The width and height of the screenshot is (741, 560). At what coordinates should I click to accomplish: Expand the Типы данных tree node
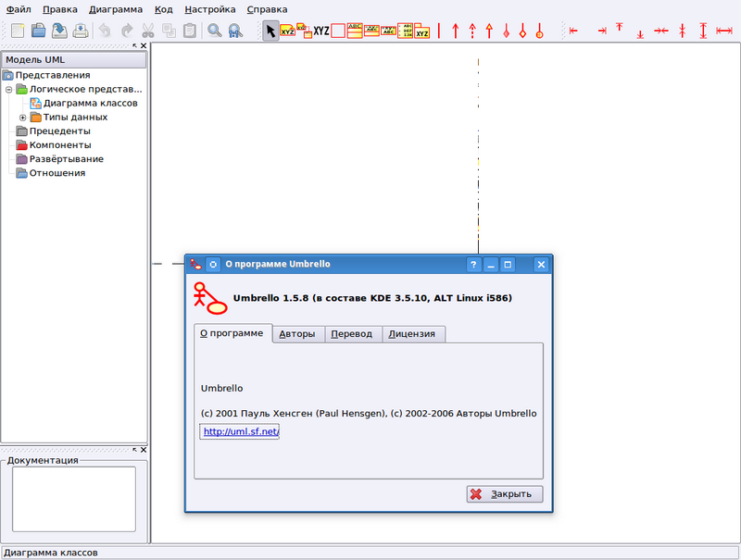(x=22, y=118)
